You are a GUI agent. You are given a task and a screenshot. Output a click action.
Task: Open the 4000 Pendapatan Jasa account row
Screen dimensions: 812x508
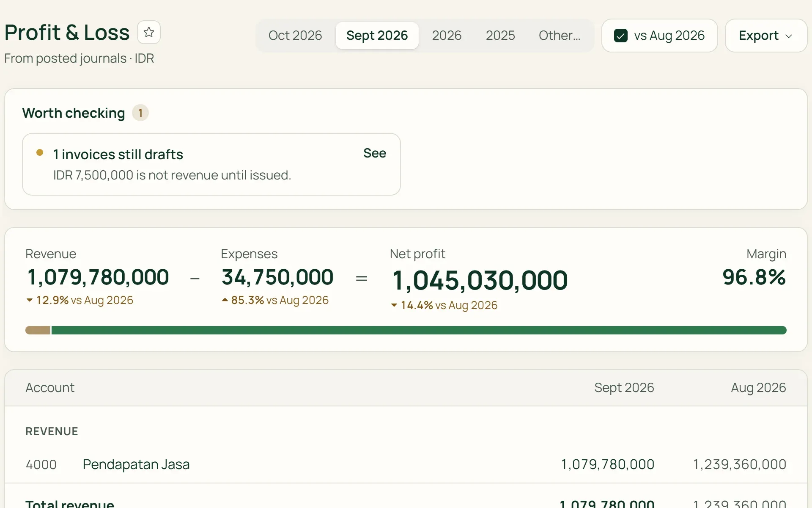406,464
